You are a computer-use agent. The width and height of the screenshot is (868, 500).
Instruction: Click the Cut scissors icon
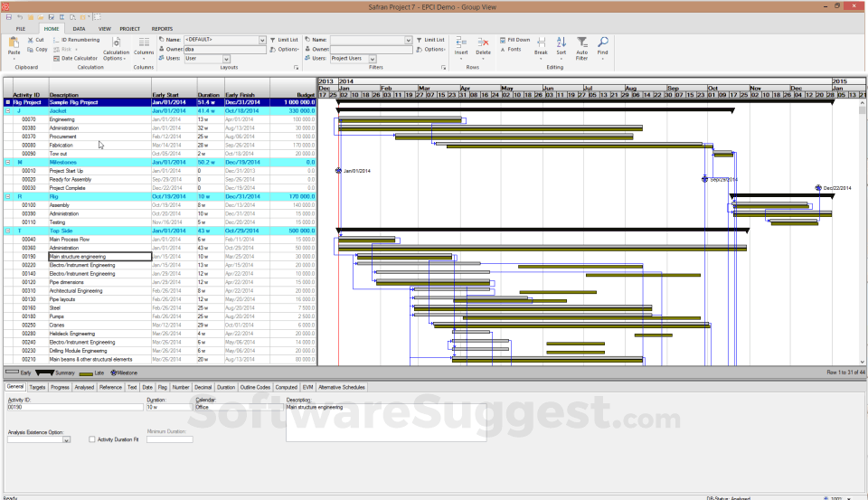(31, 40)
